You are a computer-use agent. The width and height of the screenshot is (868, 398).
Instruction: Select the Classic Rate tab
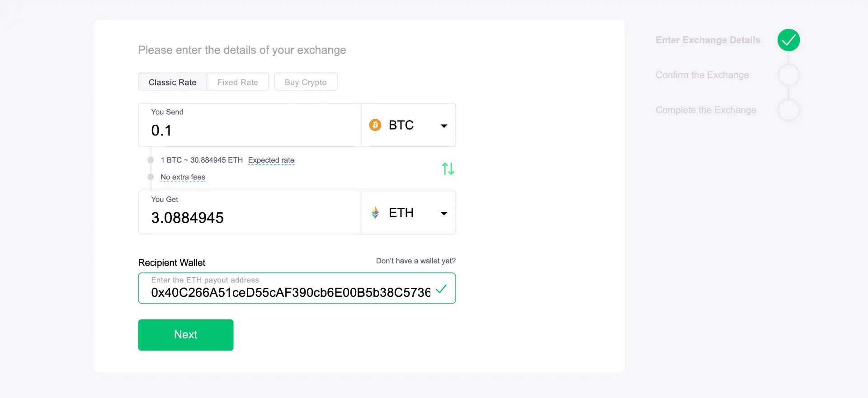tap(172, 82)
